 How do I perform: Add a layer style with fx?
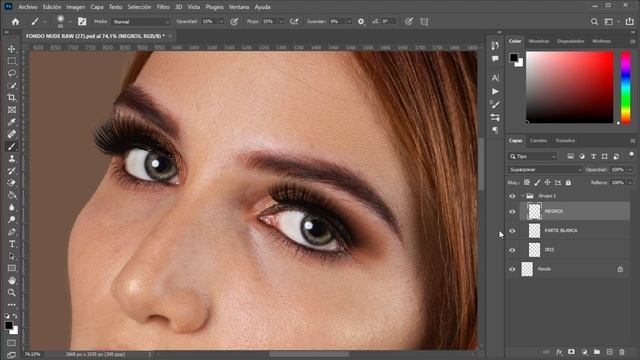point(559,352)
